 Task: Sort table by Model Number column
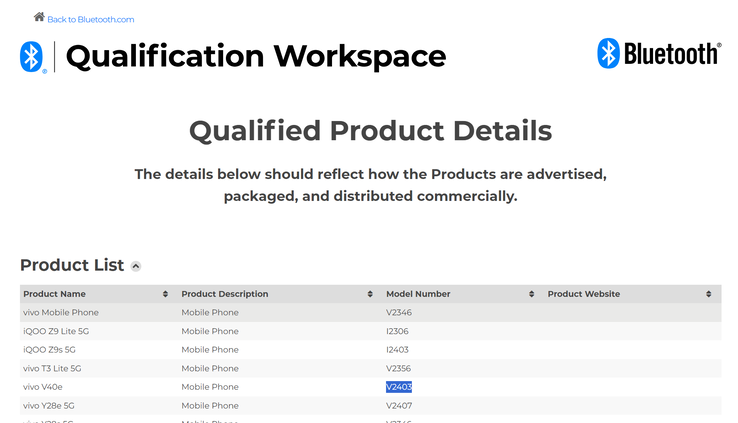(x=418, y=294)
